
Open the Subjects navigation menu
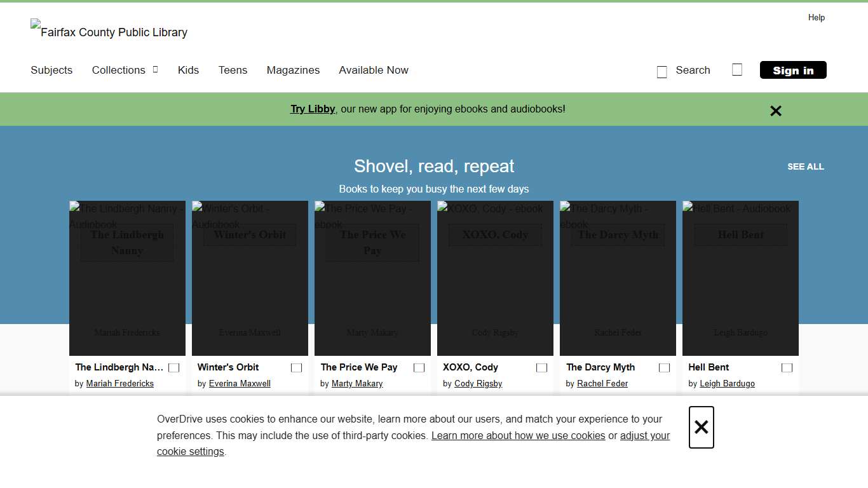[51, 70]
